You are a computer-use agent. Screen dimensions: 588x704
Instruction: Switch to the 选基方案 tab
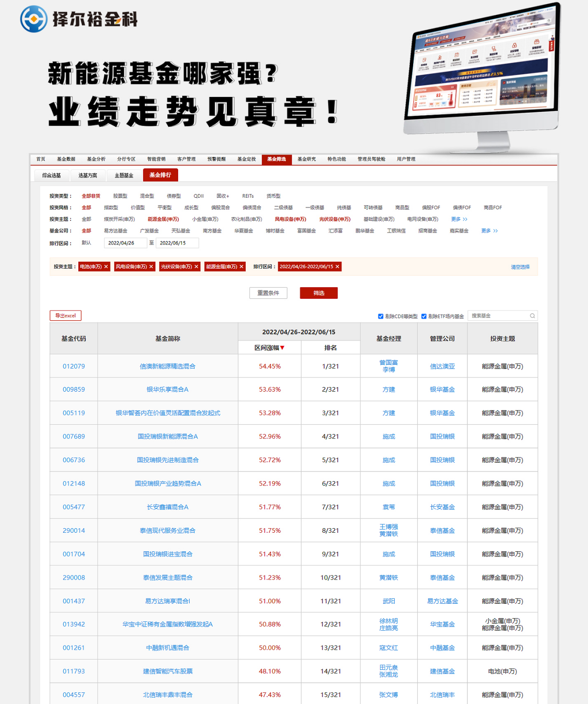[x=88, y=175]
